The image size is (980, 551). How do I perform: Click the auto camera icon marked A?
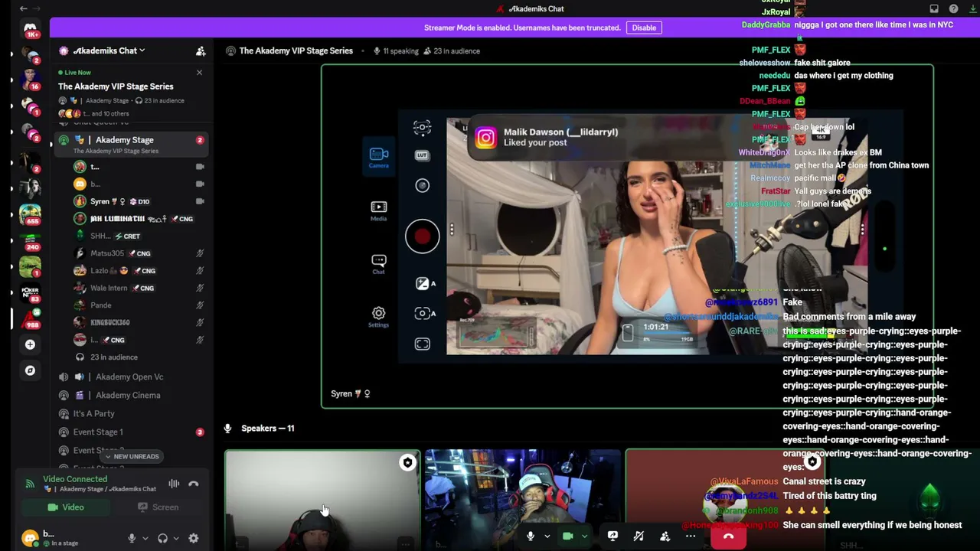click(425, 313)
